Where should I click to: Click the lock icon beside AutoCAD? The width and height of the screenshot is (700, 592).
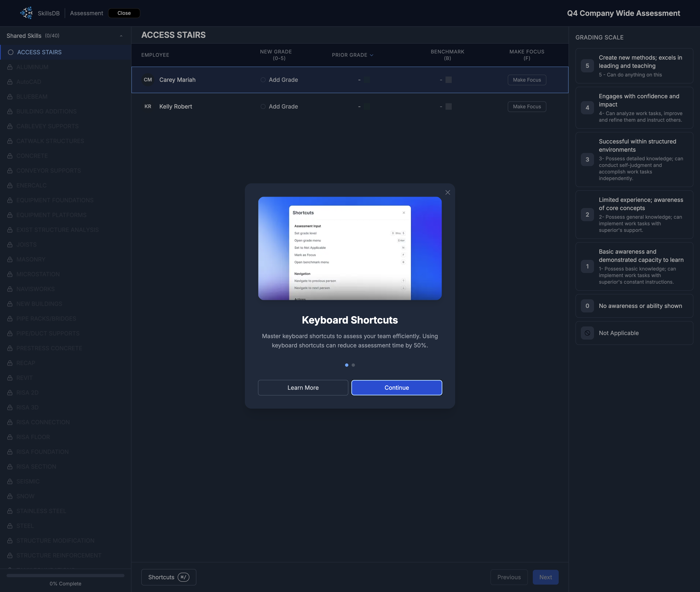pyautogui.click(x=10, y=82)
